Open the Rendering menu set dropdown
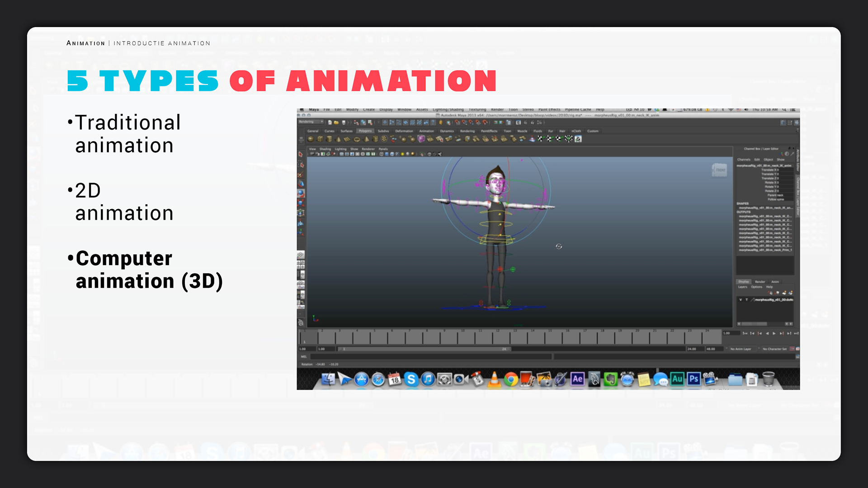 [311, 122]
